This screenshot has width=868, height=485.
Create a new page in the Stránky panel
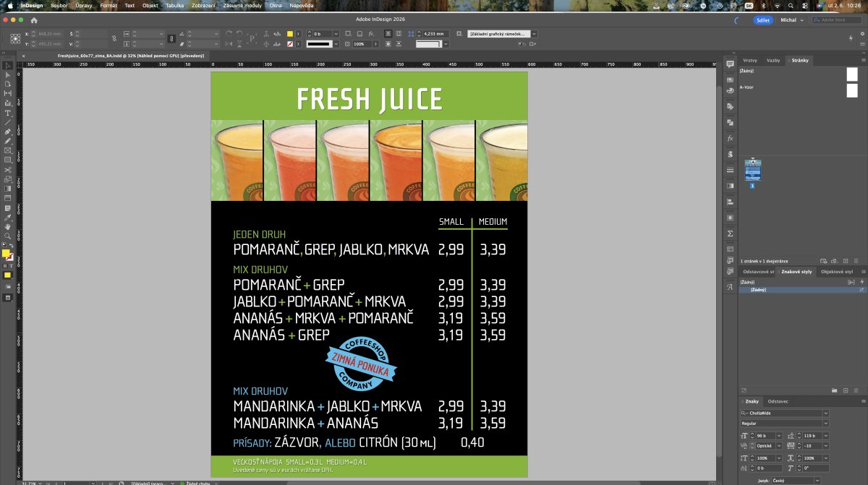click(845, 260)
